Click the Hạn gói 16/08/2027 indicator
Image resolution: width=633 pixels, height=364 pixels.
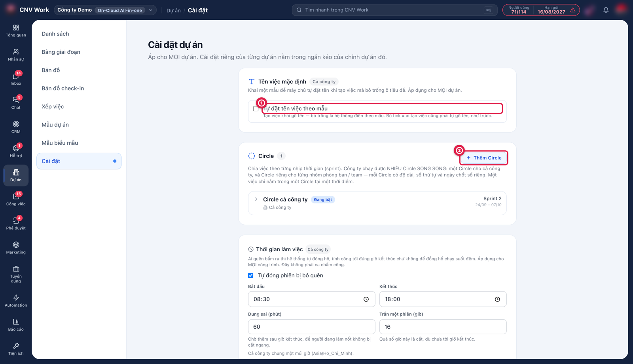tap(551, 10)
